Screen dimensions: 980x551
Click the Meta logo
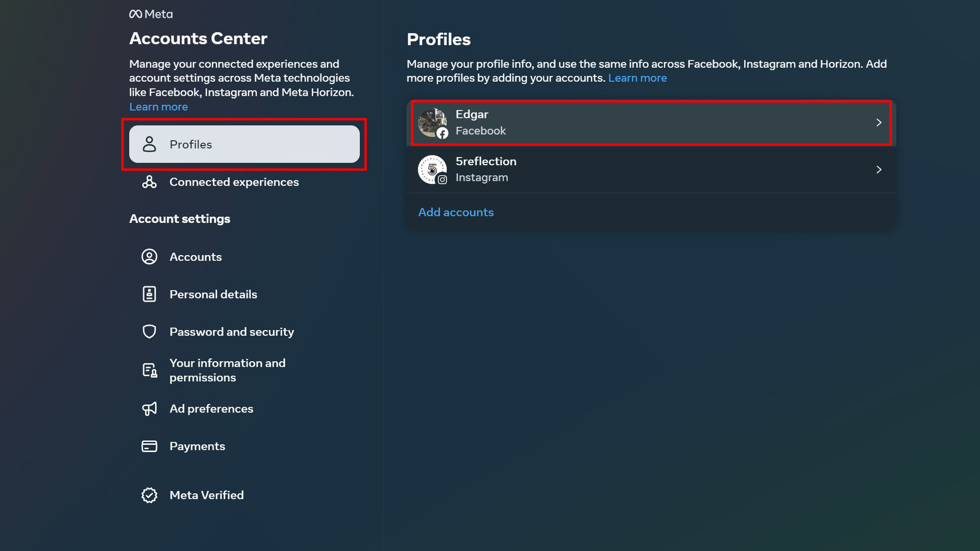(151, 14)
